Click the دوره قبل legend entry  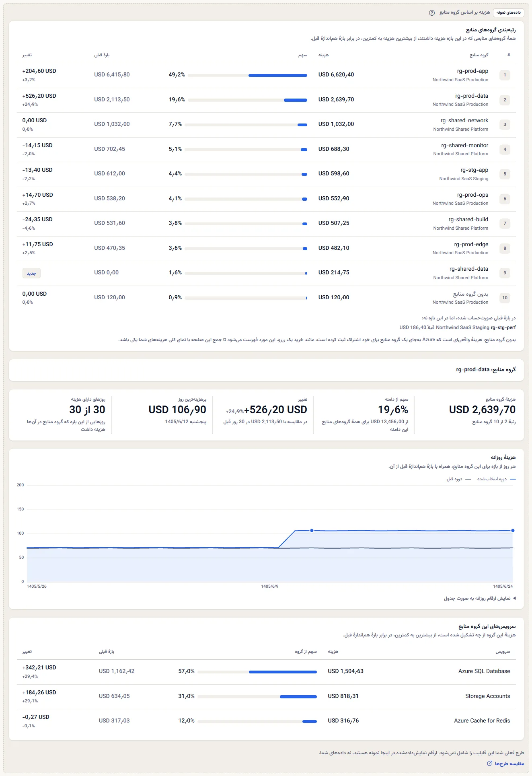[x=460, y=479]
